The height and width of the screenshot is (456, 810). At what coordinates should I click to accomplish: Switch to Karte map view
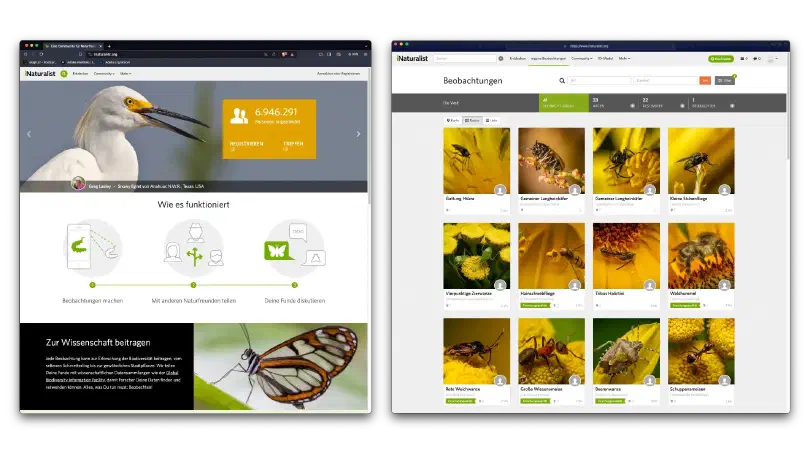453,120
